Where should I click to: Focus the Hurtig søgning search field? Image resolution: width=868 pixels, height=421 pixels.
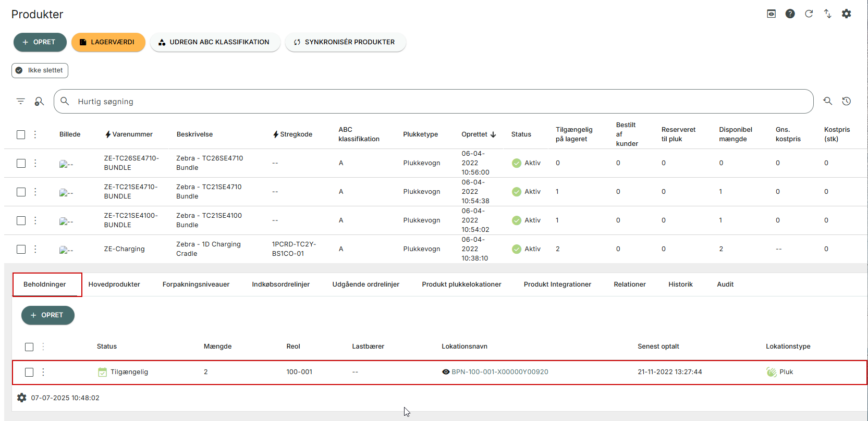433,102
